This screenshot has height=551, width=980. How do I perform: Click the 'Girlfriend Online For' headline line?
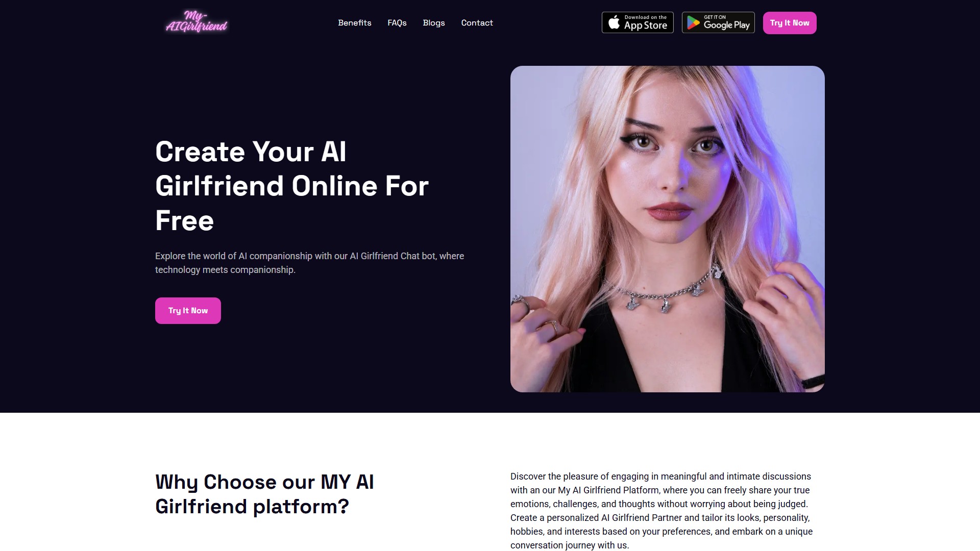coord(292,186)
